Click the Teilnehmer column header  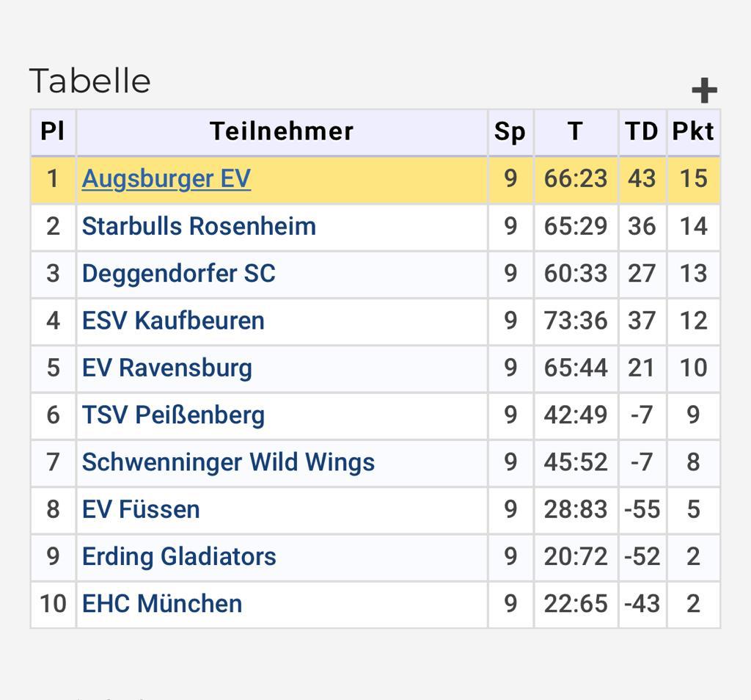[x=282, y=132]
